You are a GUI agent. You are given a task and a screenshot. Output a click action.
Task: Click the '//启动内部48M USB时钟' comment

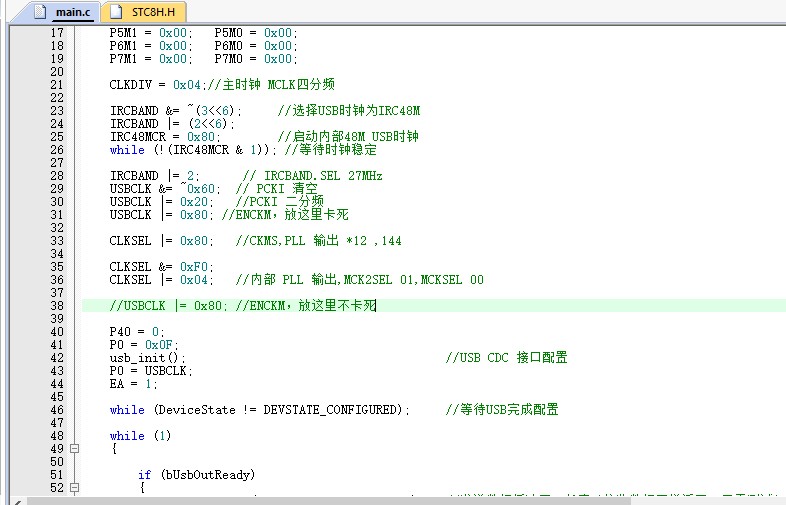[x=348, y=136]
